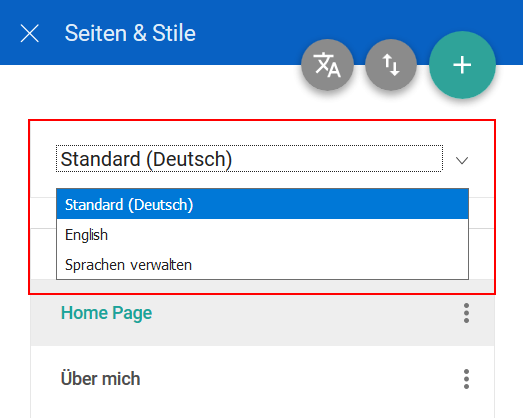
Task: Click the reorder pages arrows button
Action: click(x=391, y=65)
